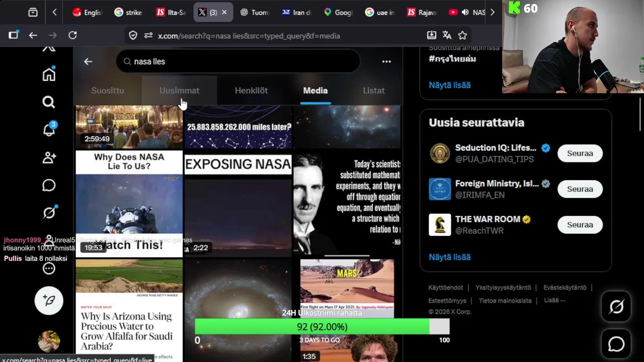644x362 pixels.
Task: Open 25.883.858.262.000 miles later image
Action: click(x=238, y=127)
